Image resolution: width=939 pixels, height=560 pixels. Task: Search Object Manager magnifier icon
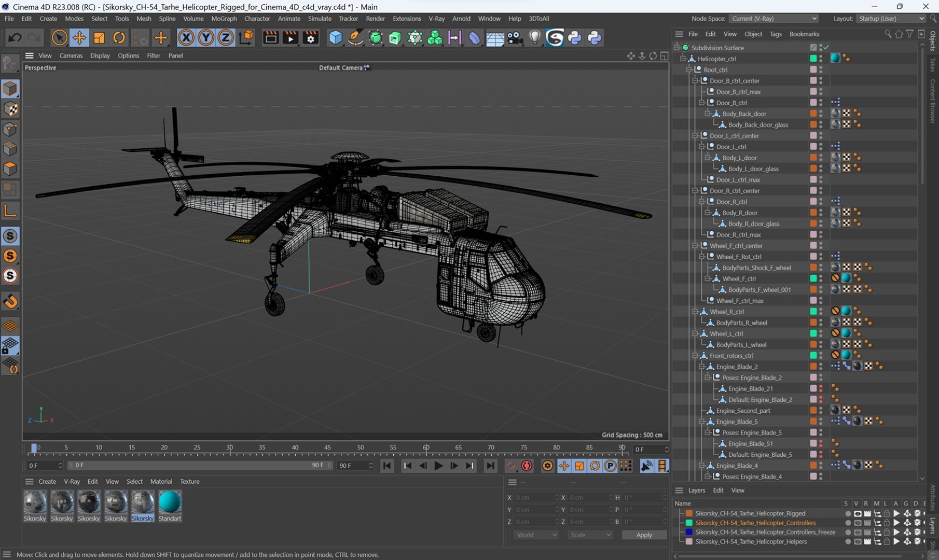(888, 34)
